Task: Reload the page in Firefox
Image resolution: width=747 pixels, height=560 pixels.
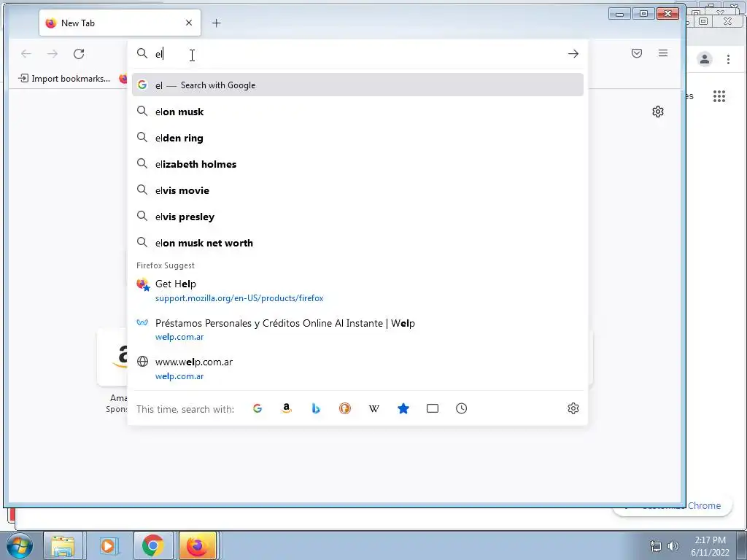Action: 79,54
